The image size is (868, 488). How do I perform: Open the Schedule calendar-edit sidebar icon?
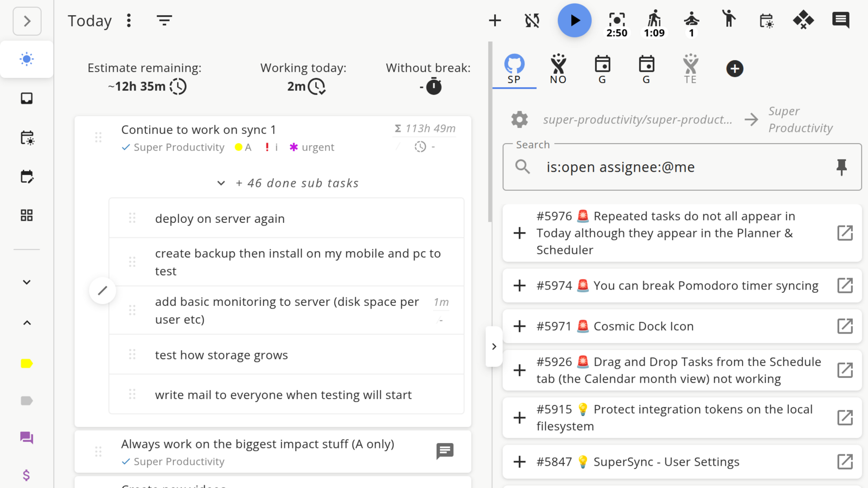click(x=27, y=176)
